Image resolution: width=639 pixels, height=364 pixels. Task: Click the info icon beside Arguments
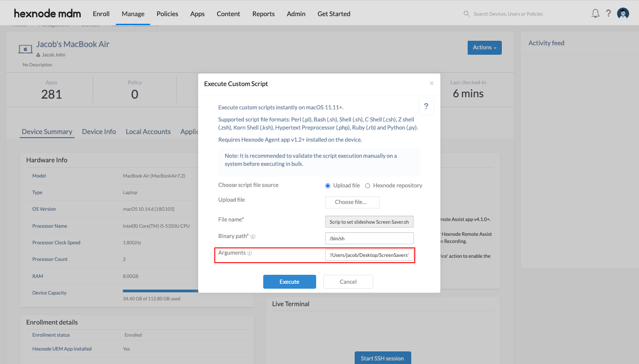point(250,253)
